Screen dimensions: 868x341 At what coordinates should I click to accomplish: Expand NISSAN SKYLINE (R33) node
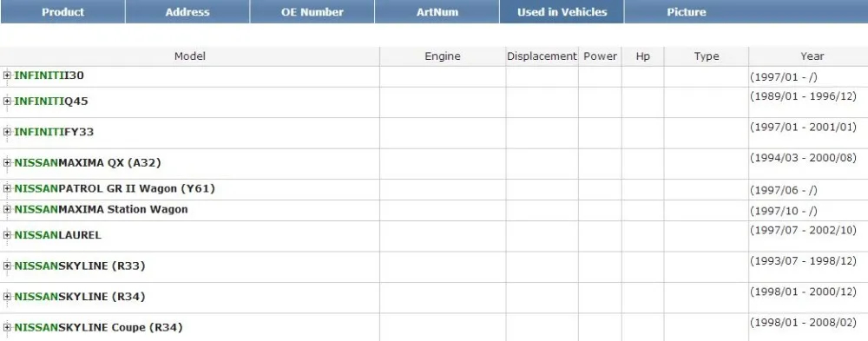tap(7, 266)
